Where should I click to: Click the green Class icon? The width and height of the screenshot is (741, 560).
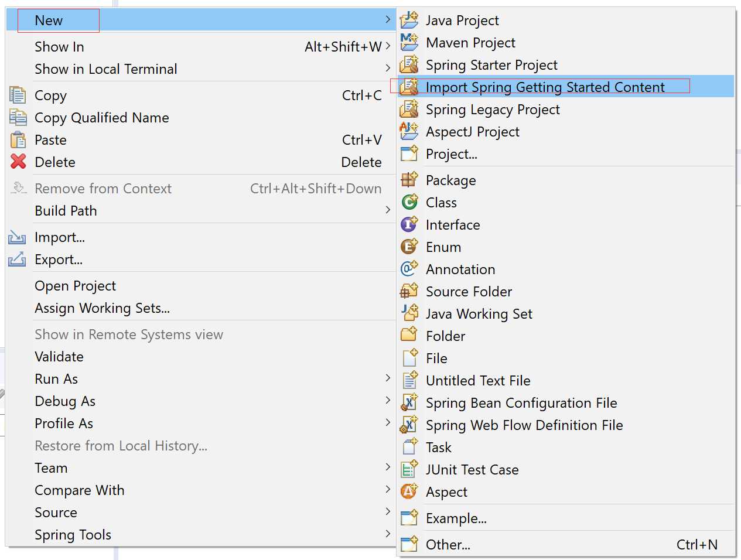point(409,202)
